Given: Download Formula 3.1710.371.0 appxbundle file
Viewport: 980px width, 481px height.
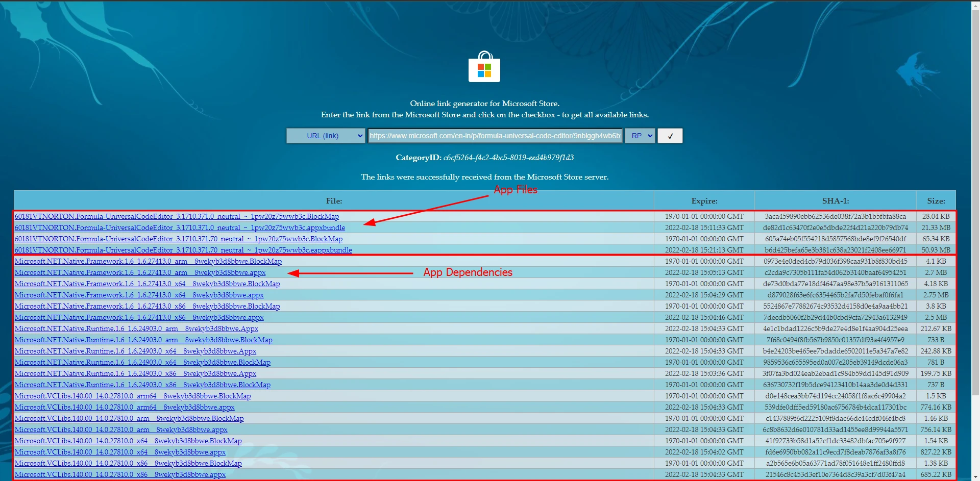Looking at the screenshot, I should pos(180,227).
